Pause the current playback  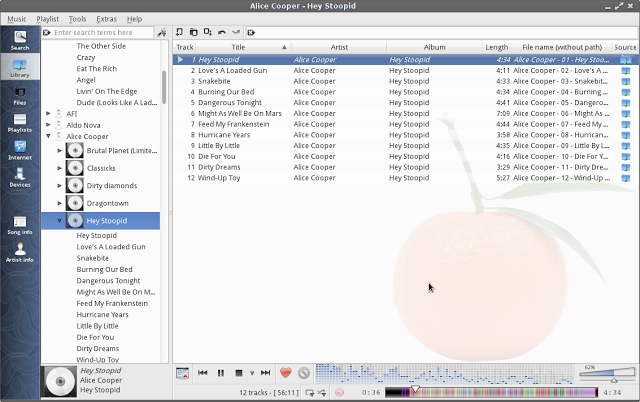tap(221, 373)
